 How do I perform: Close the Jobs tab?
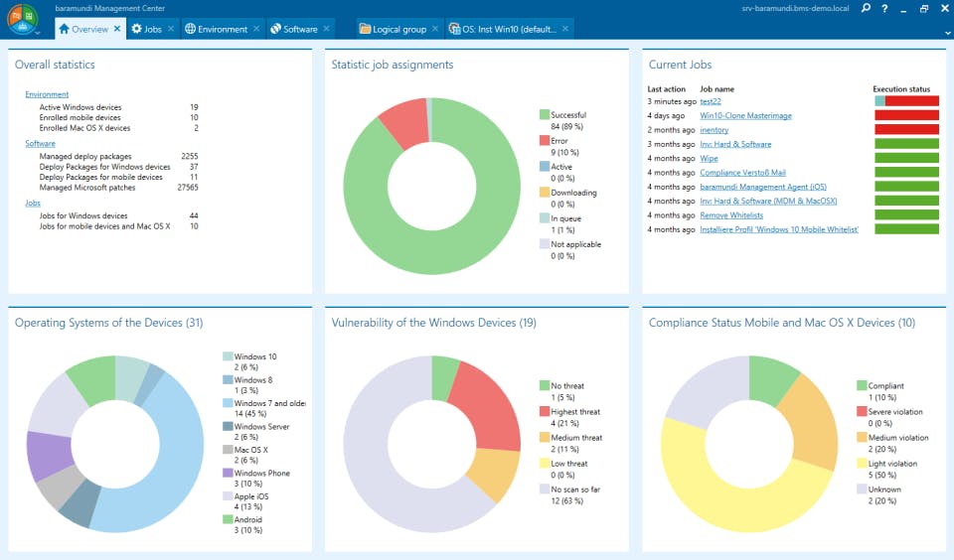tap(171, 29)
